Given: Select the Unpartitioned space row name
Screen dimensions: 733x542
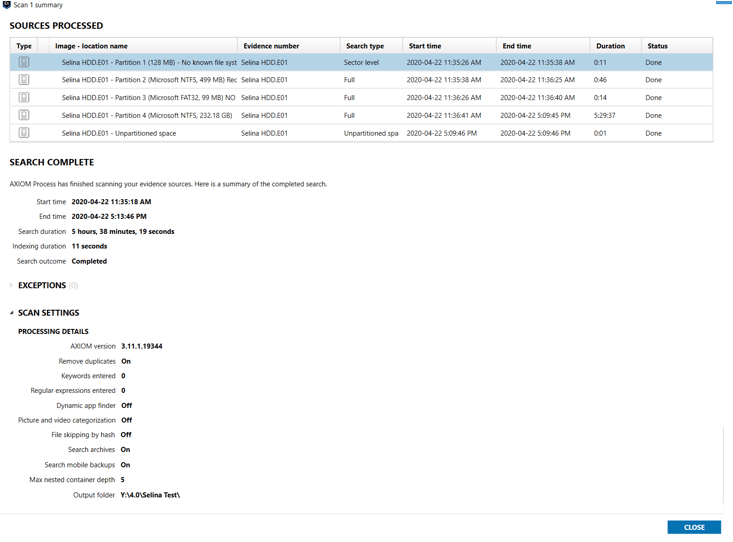Looking at the screenshot, I should [x=119, y=133].
